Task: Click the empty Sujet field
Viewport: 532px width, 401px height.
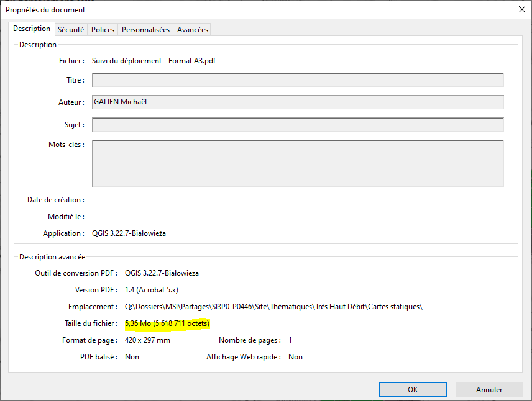Action: 297,124
